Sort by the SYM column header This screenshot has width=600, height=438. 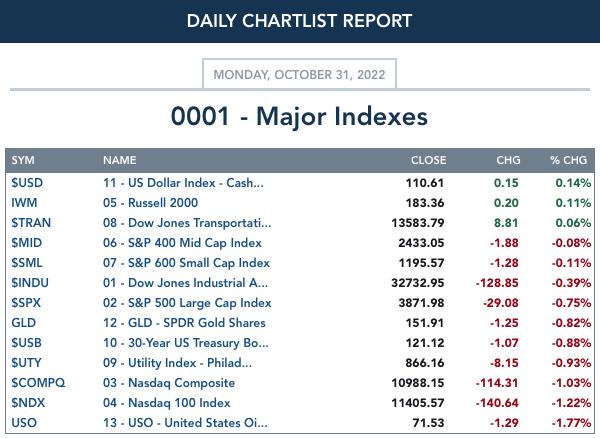click(x=23, y=160)
